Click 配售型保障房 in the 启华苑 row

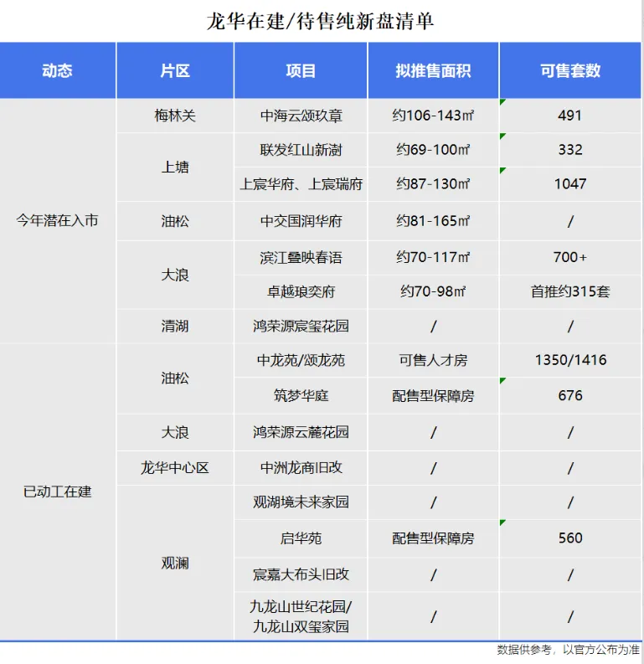[x=433, y=538]
